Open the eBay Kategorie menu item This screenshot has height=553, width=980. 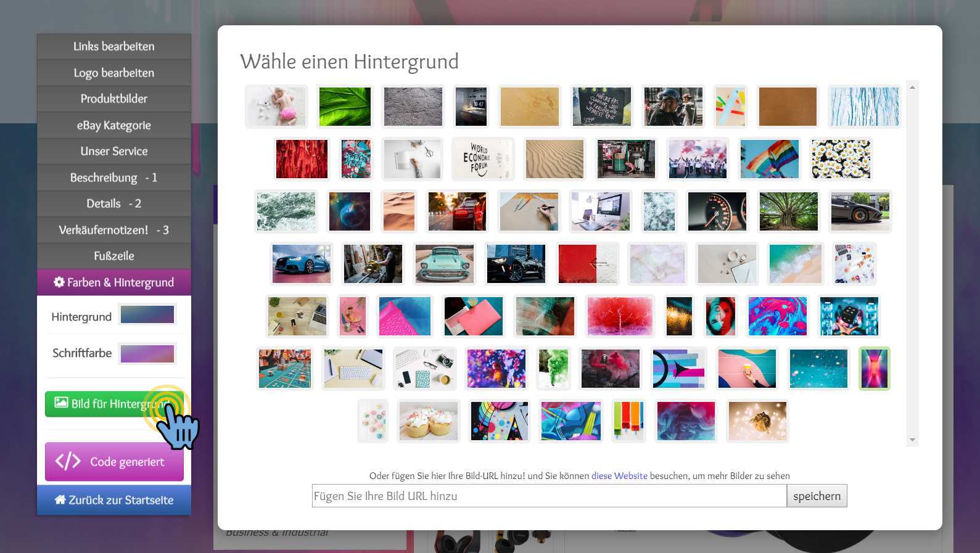[x=114, y=125]
